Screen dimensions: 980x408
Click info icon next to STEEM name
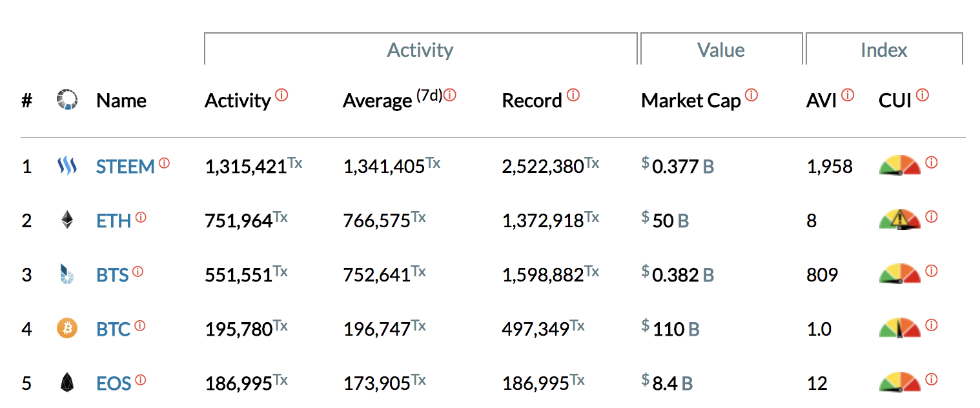coord(164,163)
